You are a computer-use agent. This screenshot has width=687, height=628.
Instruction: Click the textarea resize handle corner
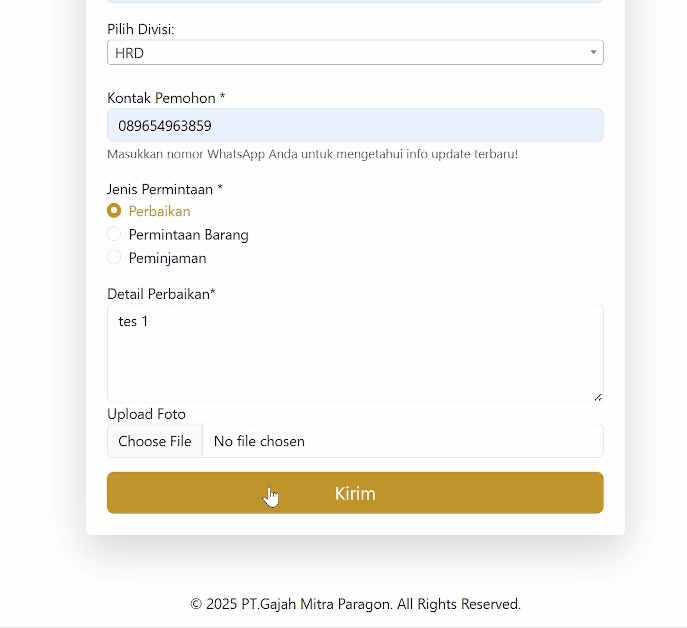pos(598,397)
